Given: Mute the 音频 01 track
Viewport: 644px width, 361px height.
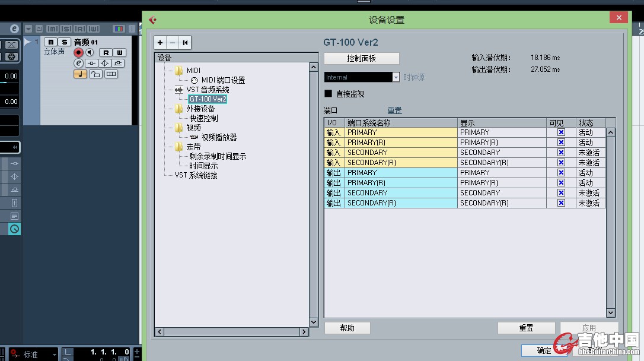Looking at the screenshot, I should 51,42.
